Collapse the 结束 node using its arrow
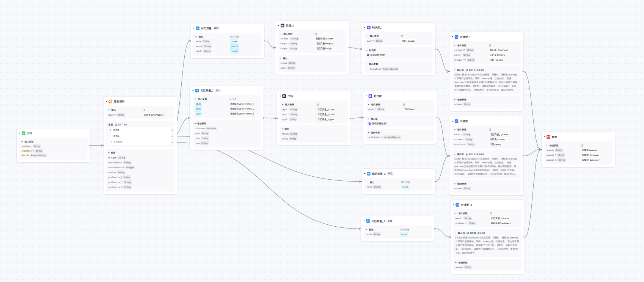Screen dimensions: 644x282 545,137
